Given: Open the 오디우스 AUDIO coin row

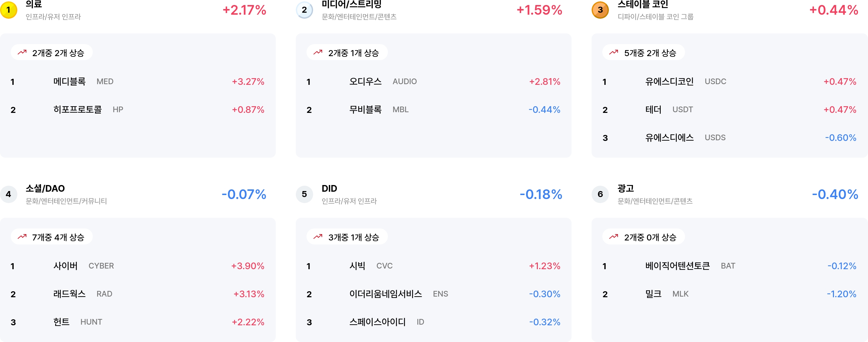Looking at the screenshot, I should click(433, 81).
